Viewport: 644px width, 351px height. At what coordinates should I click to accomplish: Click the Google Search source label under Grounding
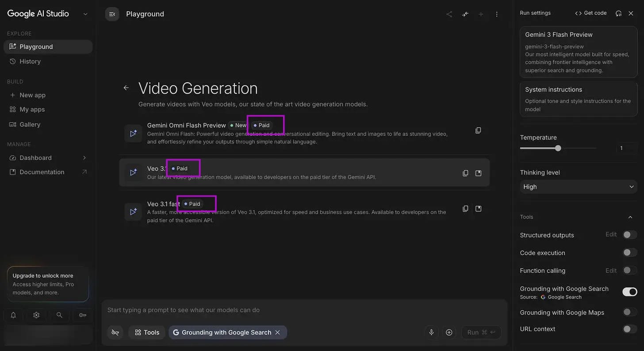[x=561, y=297]
